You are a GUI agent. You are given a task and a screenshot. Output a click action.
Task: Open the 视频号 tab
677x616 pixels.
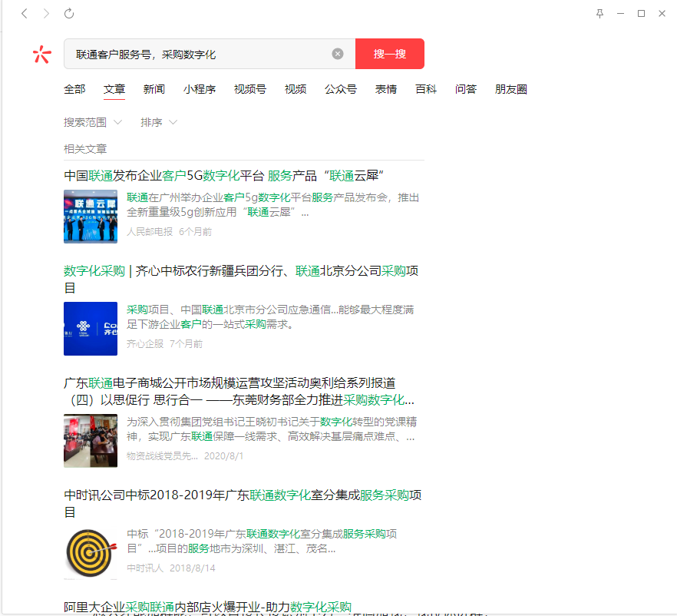coord(250,89)
